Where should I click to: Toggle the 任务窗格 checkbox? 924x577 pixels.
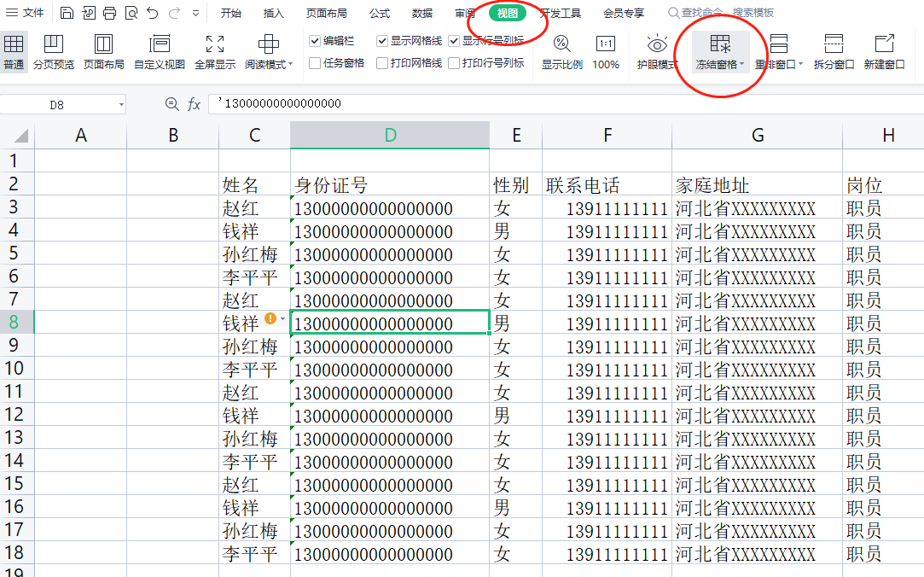coord(315,63)
